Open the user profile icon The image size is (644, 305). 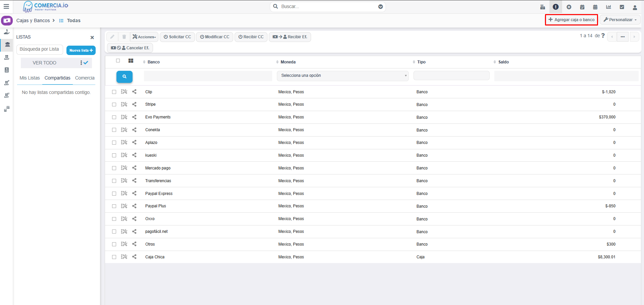(635, 7)
